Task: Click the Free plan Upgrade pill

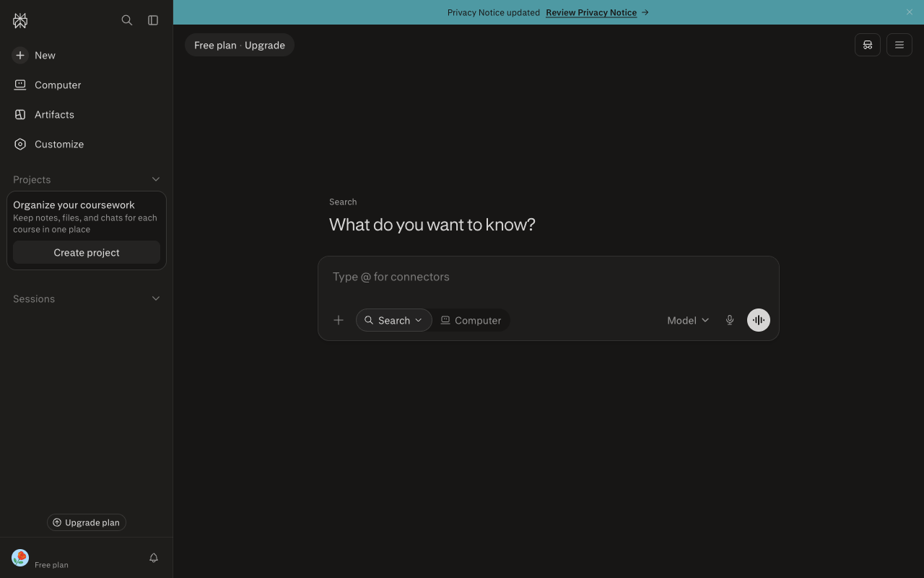Action: pos(240,45)
